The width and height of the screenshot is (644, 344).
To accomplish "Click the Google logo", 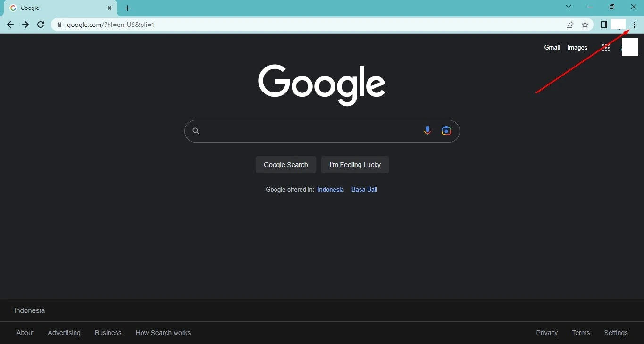I will 322,85.
